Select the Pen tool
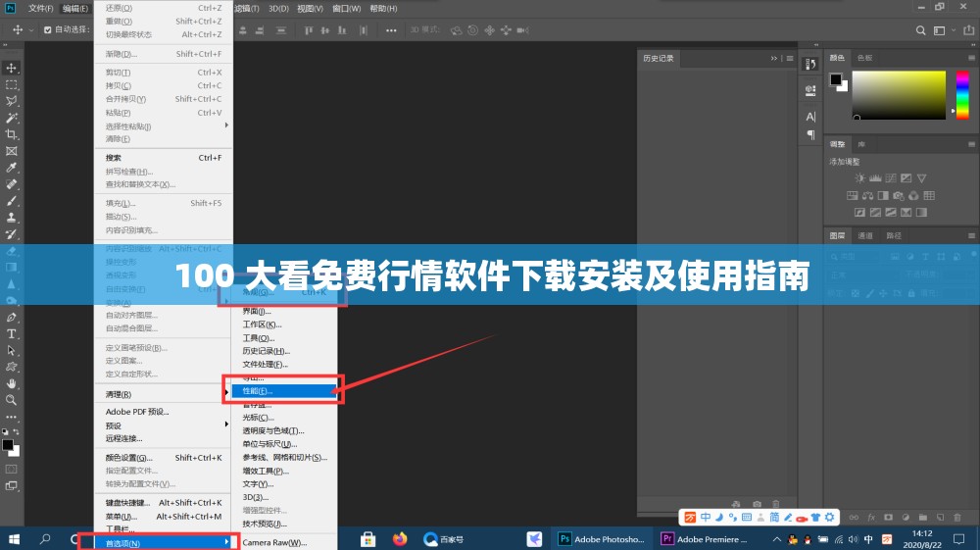 pos(11,317)
